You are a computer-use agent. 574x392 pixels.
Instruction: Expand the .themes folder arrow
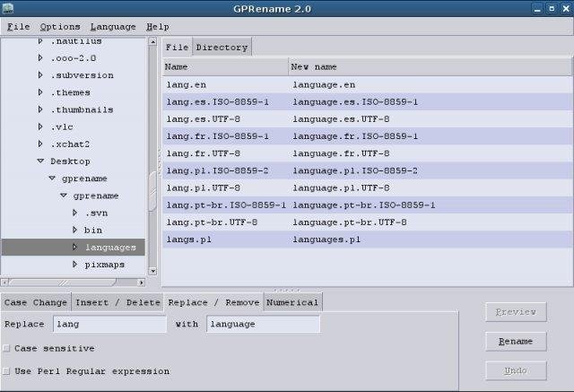click(x=40, y=92)
